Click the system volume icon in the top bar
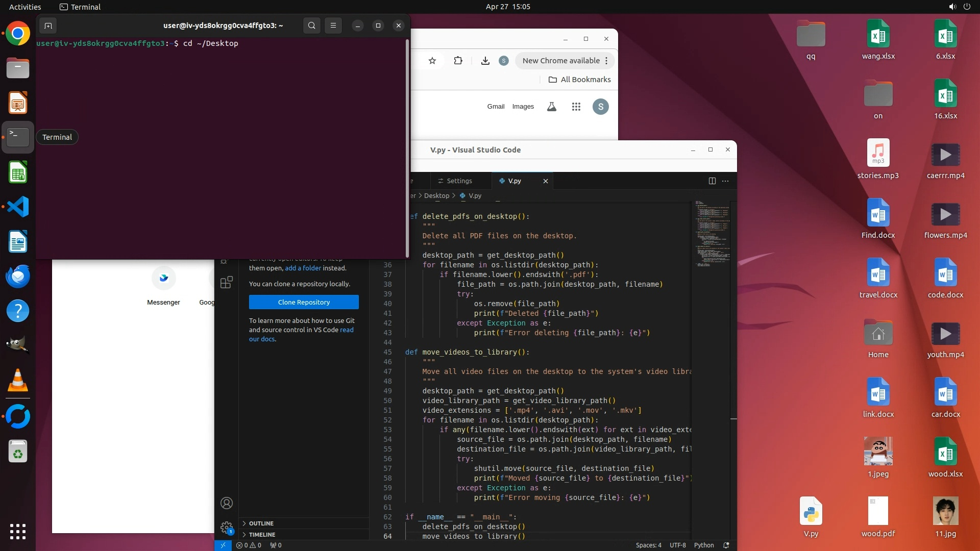Image resolution: width=980 pixels, height=551 pixels. click(952, 7)
